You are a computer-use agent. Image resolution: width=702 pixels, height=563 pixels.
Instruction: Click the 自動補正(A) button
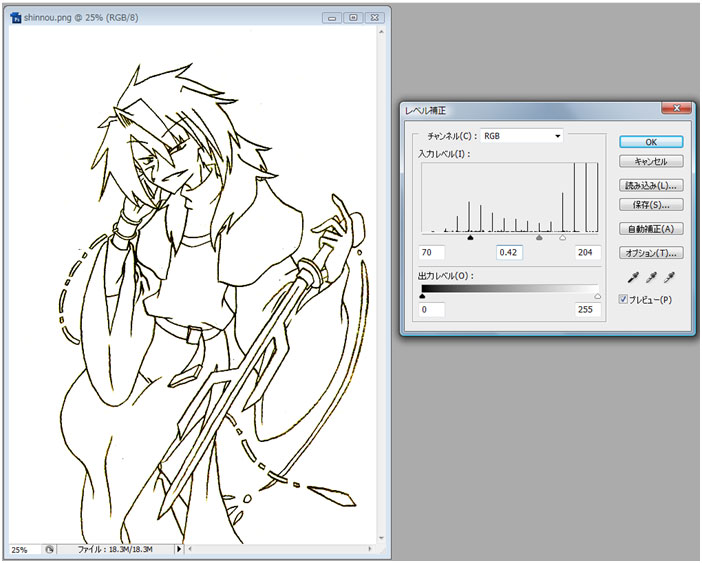tap(651, 229)
